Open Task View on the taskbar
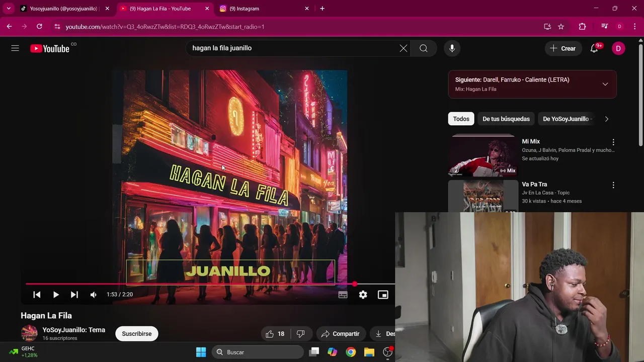This screenshot has height=362, width=644. (314, 352)
